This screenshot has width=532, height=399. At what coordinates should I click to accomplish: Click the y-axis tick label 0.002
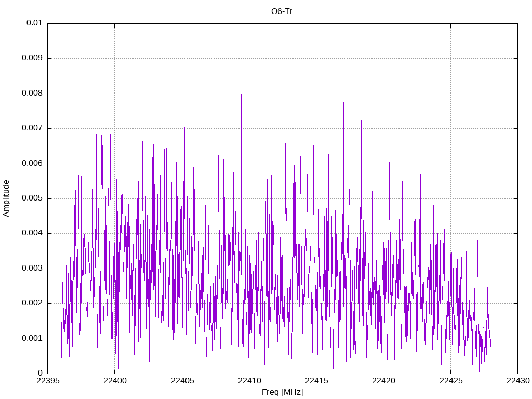click(x=32, y=303)
